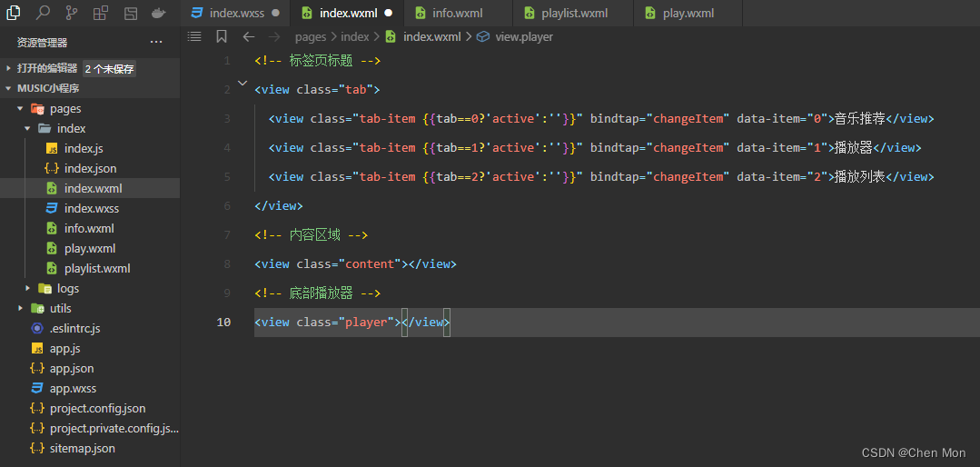This screenshot has width=980, height=467.
Task: Click the outline list icon in editor toolbar
Action: pyautogui.click(x=194, y=36)
